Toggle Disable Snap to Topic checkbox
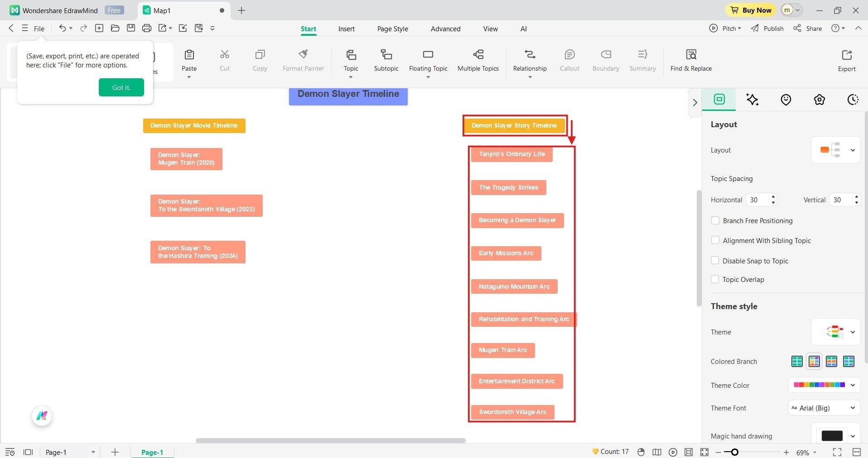The image size is (868, 458). (x=715, y=260)
